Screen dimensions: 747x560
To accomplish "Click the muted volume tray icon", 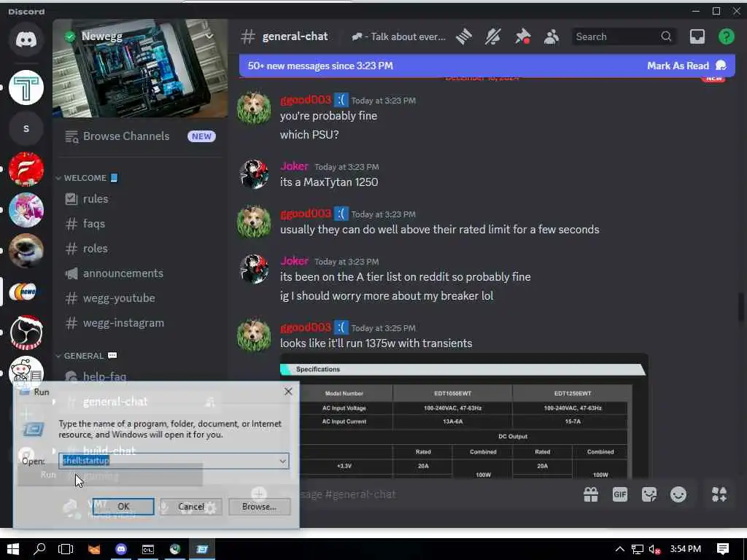I will coord(655,550).
